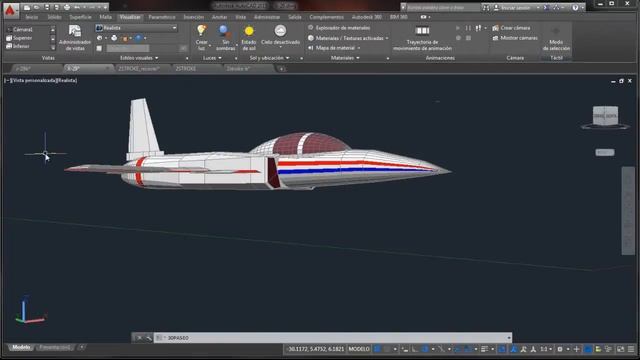Viewport: 640px width, 360px height.
Task: Click the new file icon in quick access toolbar
Action: (x=27, y=7)
